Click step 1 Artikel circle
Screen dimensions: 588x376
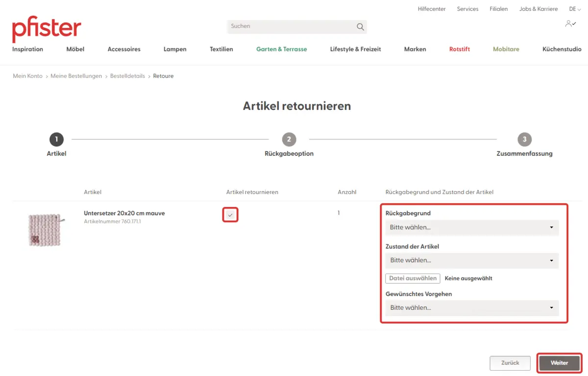(x=56, y=140)
